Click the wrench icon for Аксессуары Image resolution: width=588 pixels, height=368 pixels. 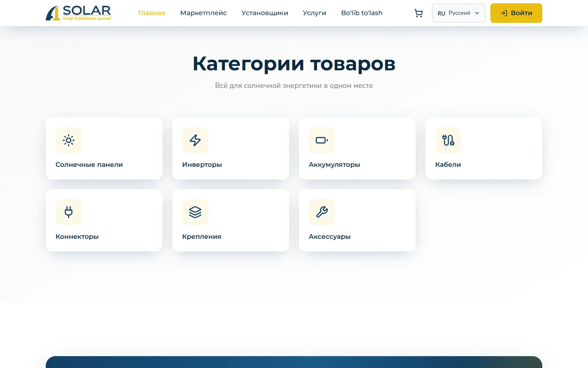(x=322, y=212)
